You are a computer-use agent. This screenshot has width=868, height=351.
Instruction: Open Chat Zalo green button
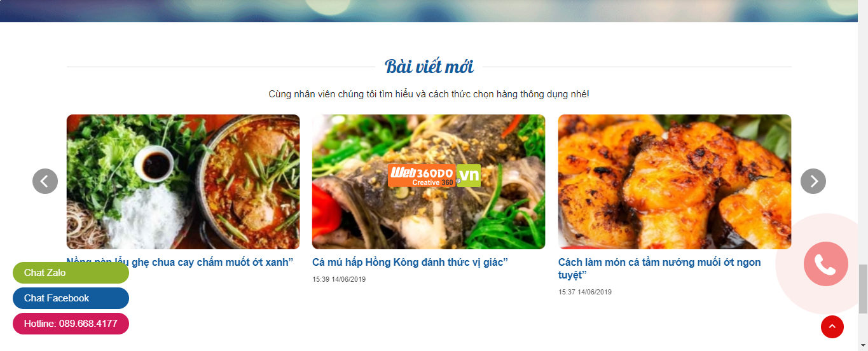point(71,273)
